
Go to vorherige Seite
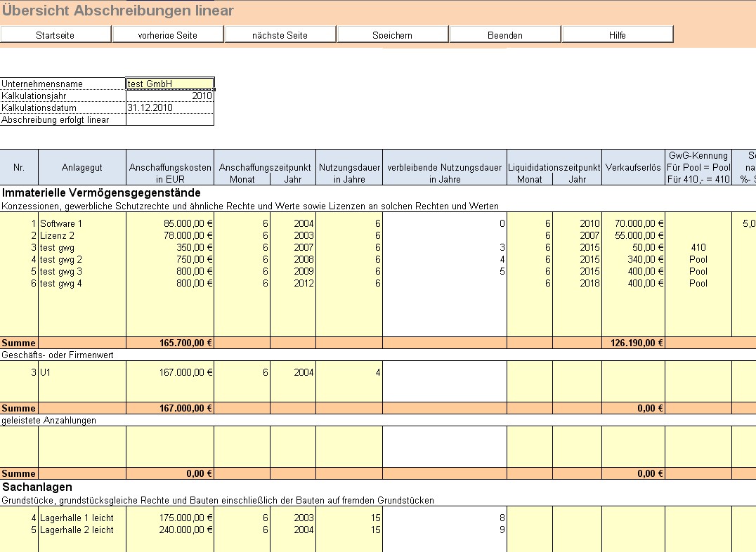pyautogui.click(x=168, y=34)
